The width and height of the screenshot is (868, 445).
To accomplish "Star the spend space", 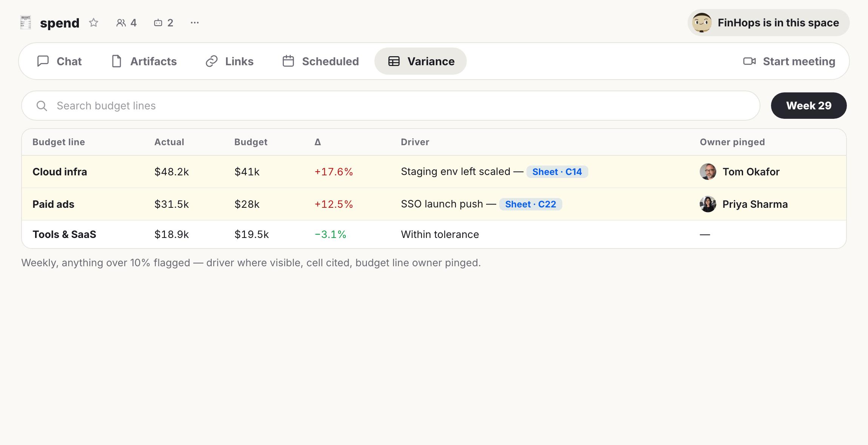I will point(94,23).
